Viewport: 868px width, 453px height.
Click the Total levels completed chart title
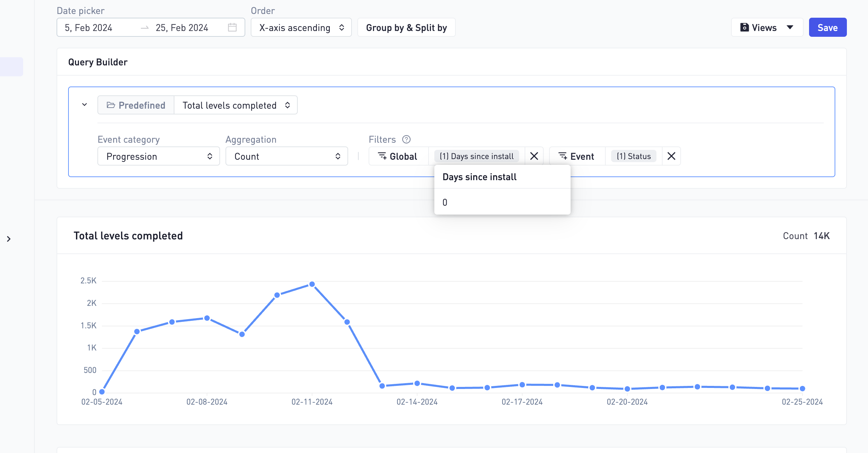point(128,236)
